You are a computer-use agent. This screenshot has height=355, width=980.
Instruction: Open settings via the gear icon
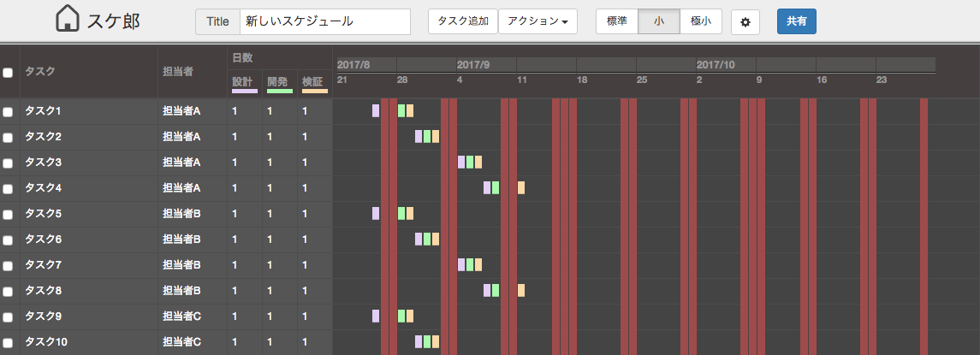(745, 22)
